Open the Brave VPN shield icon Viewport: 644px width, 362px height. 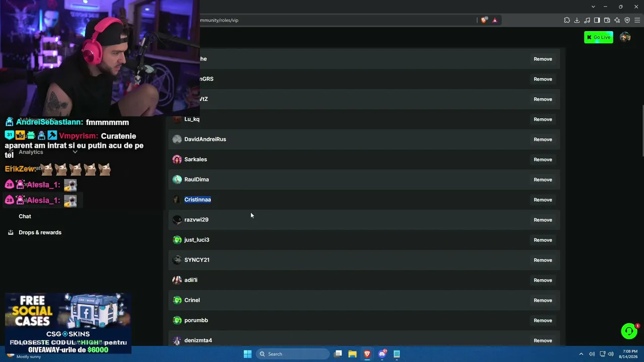pyautogui.click(x=627, y=20)
